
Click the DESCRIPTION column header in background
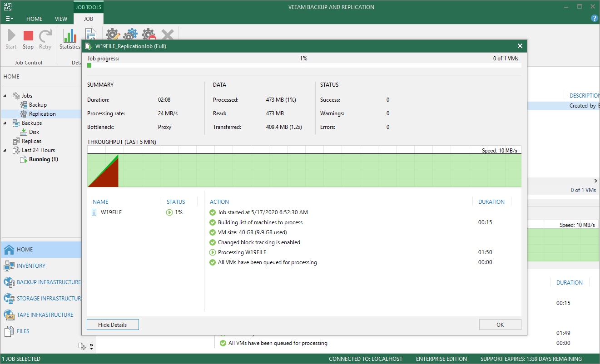(x=585, y=95)
